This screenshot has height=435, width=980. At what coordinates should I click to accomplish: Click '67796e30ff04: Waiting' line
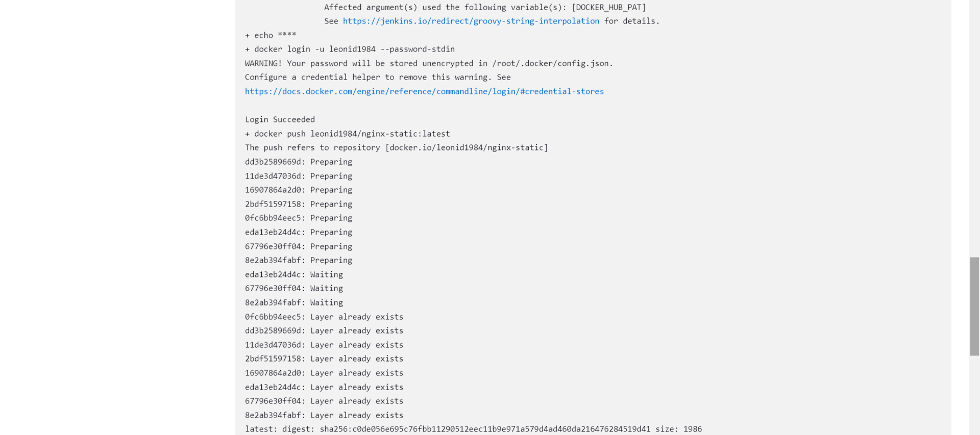pos(294,288)
